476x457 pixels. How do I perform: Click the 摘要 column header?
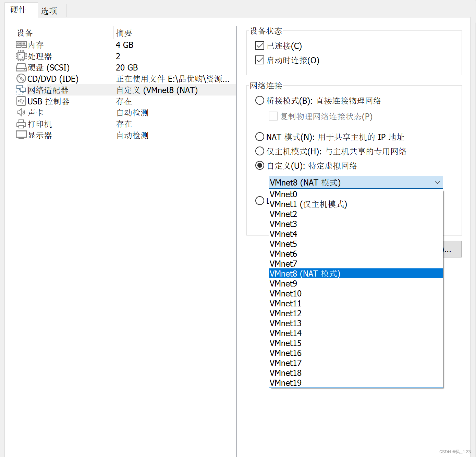tap(124, 33)
